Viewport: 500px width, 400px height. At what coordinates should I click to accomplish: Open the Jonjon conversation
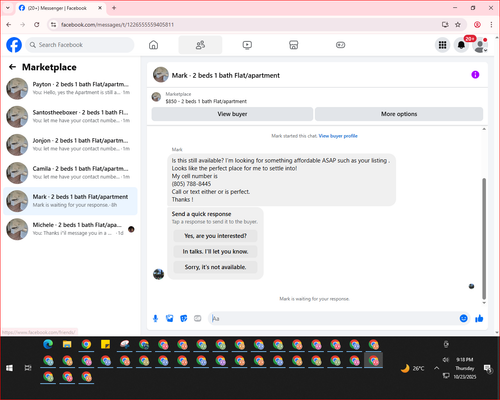click(x=70, y=145)
